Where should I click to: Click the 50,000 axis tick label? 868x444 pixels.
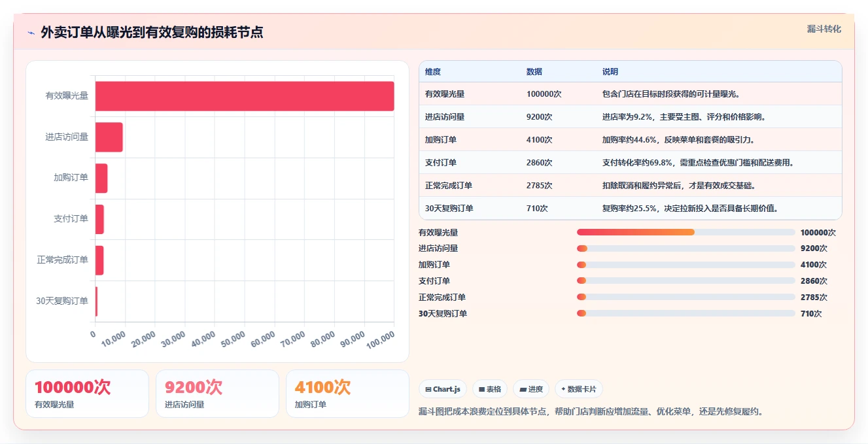232,339
